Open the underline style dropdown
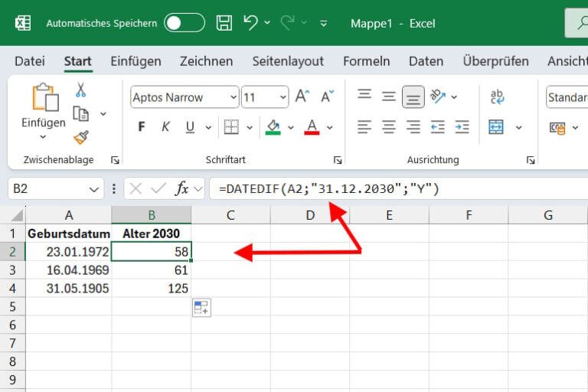This screenshot has width=588, height=392. tap(208, 128)
